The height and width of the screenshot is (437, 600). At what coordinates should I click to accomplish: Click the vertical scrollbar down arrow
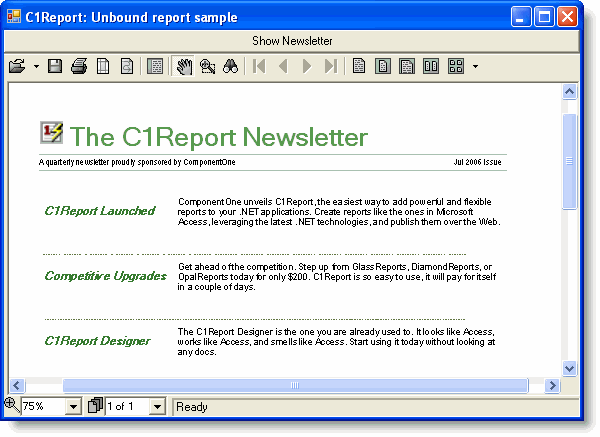click(x=570, y=367)
